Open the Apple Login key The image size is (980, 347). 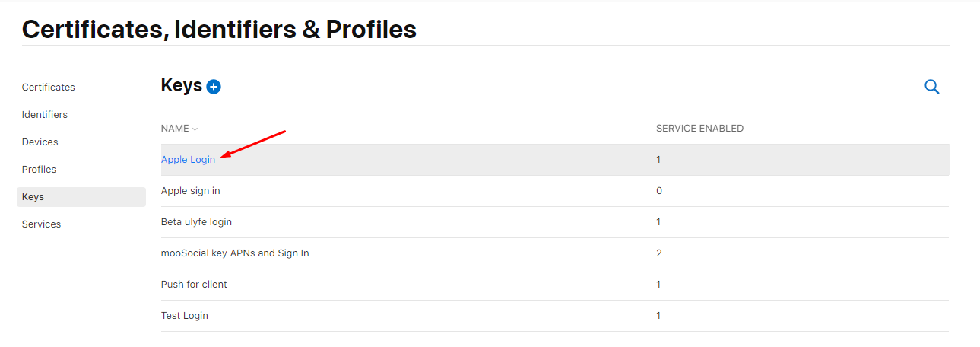[188, 160]
